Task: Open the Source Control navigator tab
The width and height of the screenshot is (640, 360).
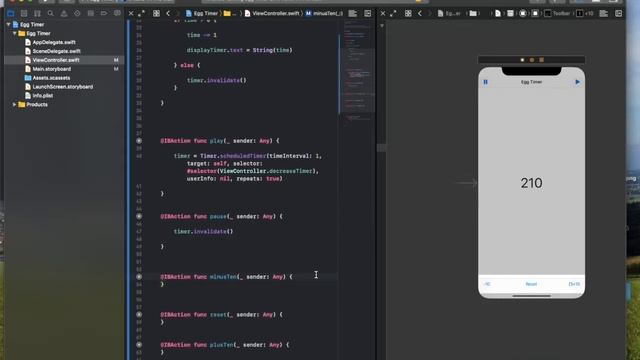Action: pyautogui.click(x=24, y=13)
